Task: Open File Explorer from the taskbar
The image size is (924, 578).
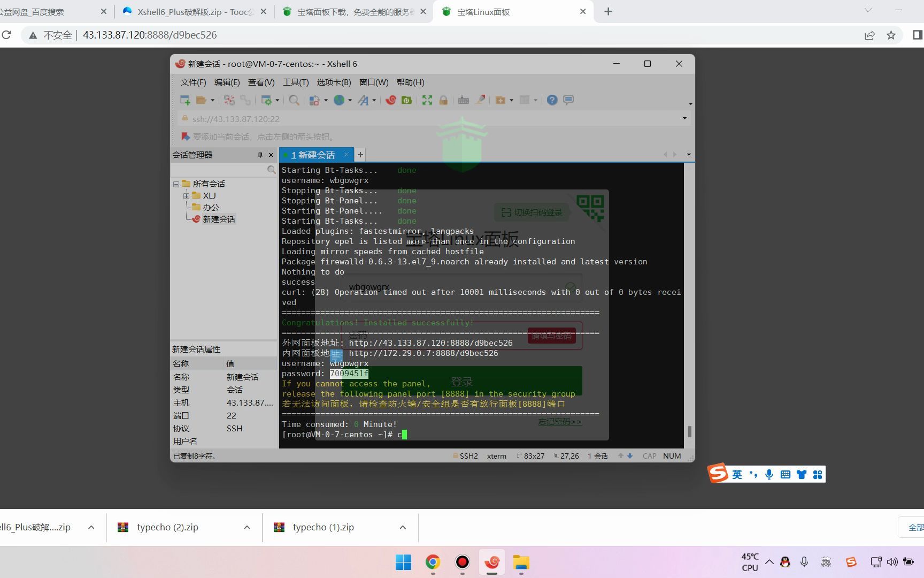Action: click(521, 562)
